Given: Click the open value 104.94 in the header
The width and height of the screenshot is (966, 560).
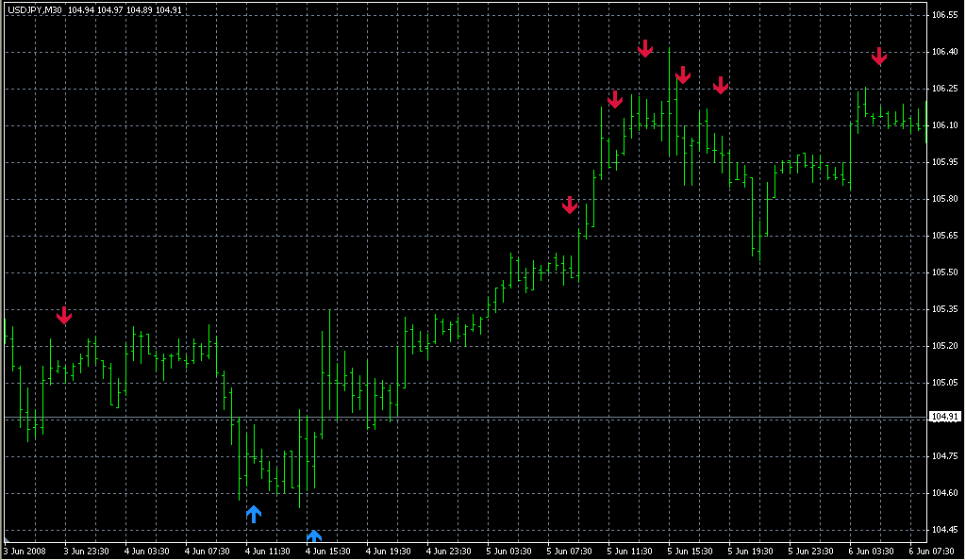Looking at the screenshot, I should [81, 10].
